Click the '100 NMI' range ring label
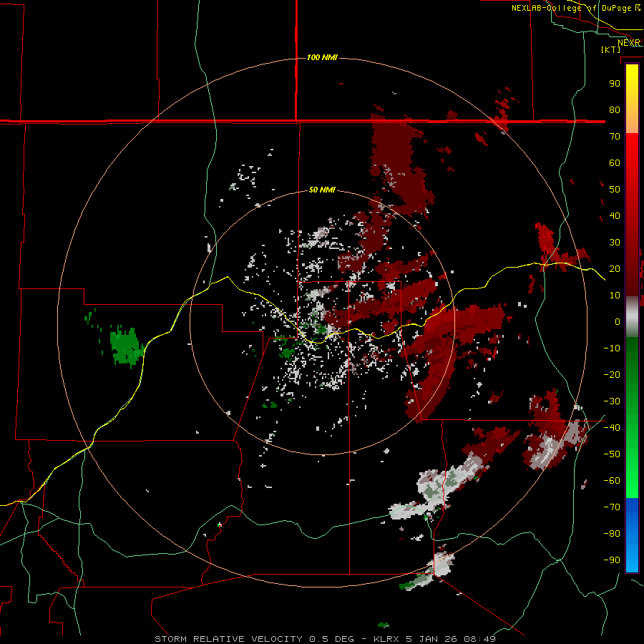644x644 pixels. (322, 57)
